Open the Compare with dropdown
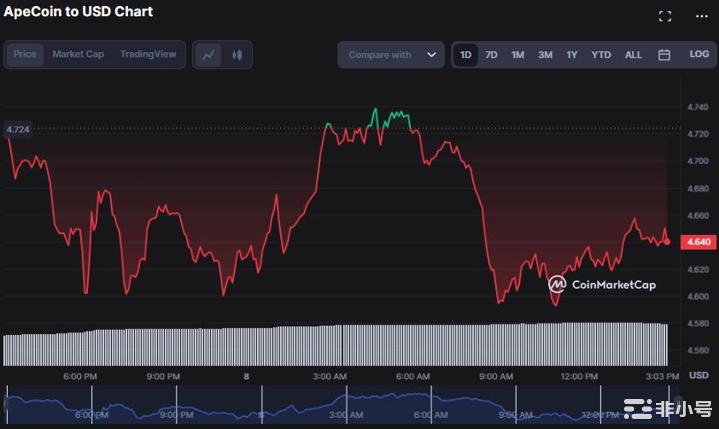 (390, 55)
